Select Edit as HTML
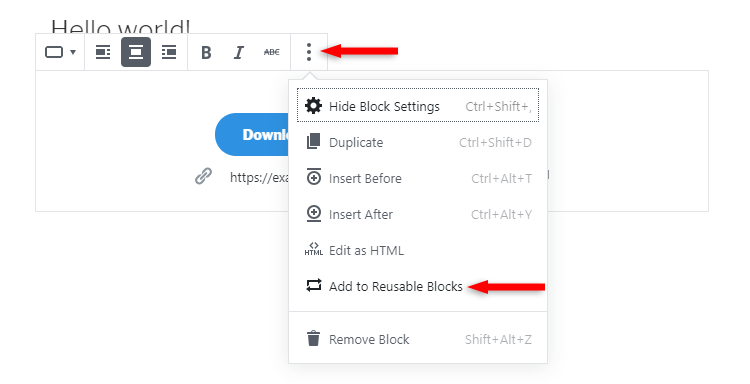This screenshot has width=750, height=384. (x=418, y=250)
